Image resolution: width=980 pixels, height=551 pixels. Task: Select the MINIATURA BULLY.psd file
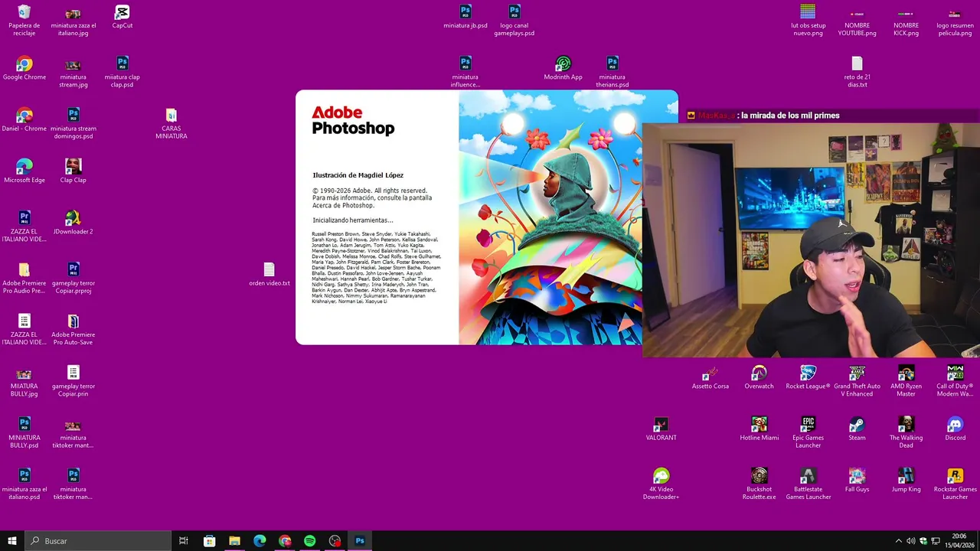pos(24,432)
